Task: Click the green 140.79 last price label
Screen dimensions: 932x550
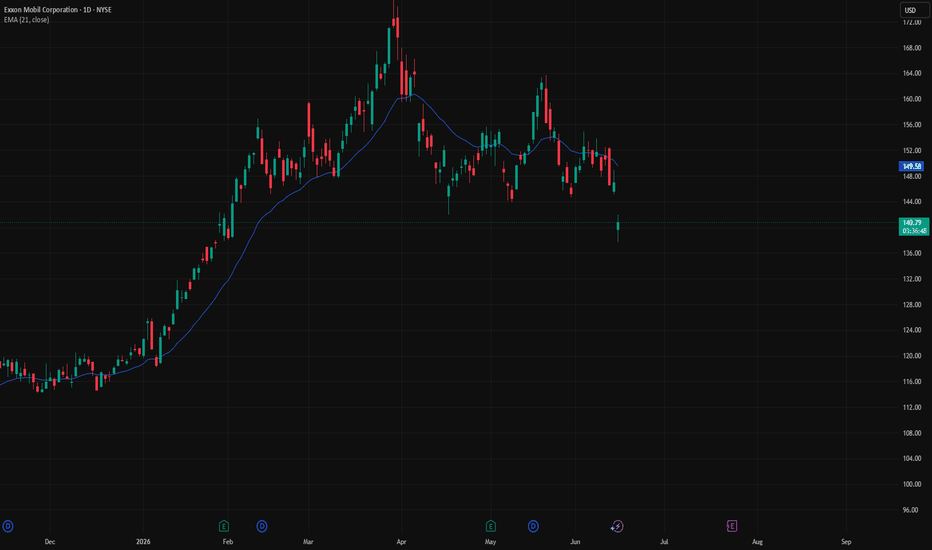Action: (x=914, y=227)
